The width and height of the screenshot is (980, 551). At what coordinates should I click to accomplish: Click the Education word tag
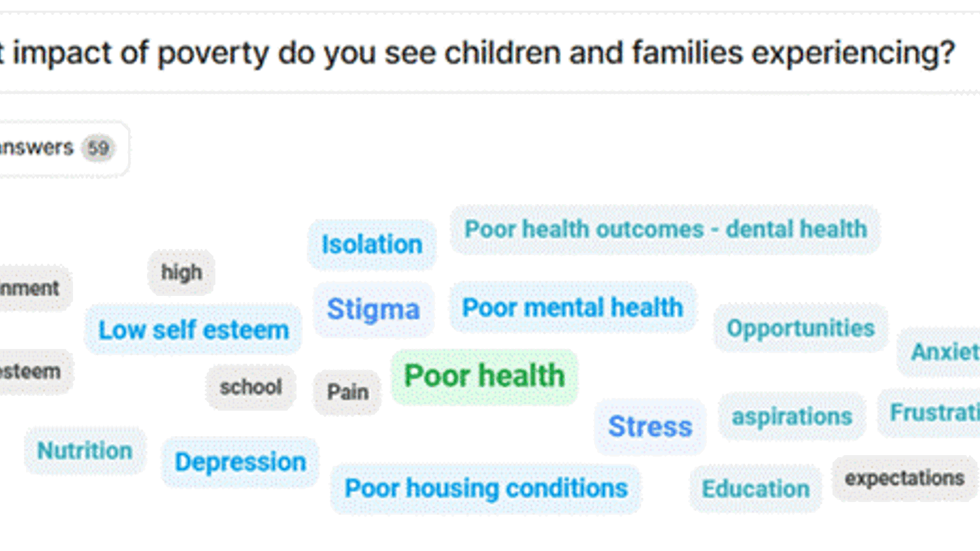[x=755, y=489]
